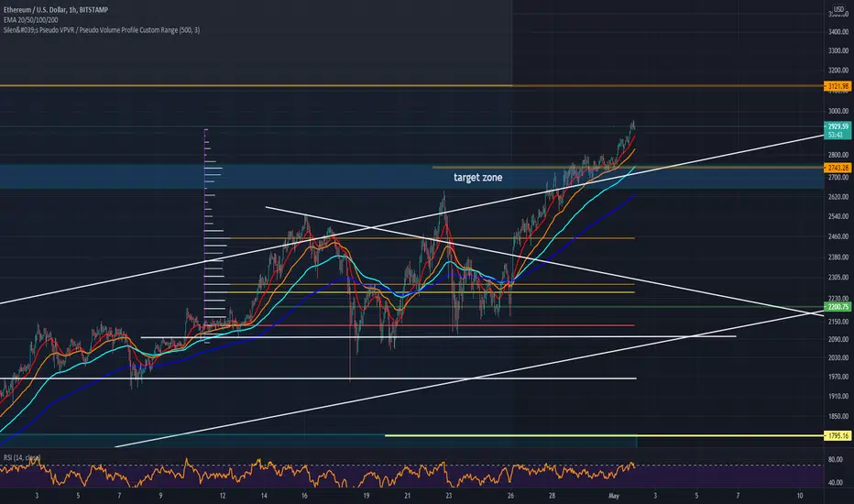The width and height of the screenshot is (854, 504).
Task: Click date 21 on the time axis
Action: click(x=408, y=496)
